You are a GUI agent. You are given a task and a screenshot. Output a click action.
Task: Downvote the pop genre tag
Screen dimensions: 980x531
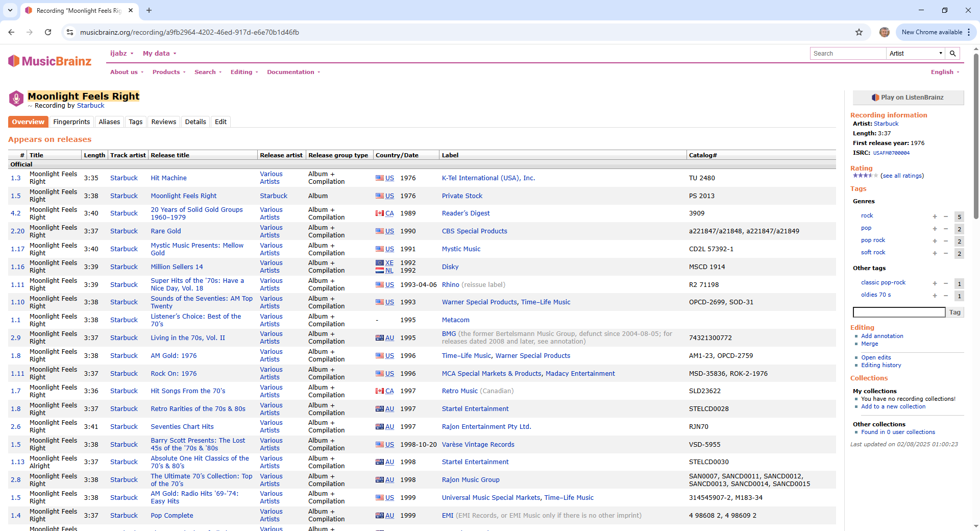pyautogui.click(x=946, y=229)
